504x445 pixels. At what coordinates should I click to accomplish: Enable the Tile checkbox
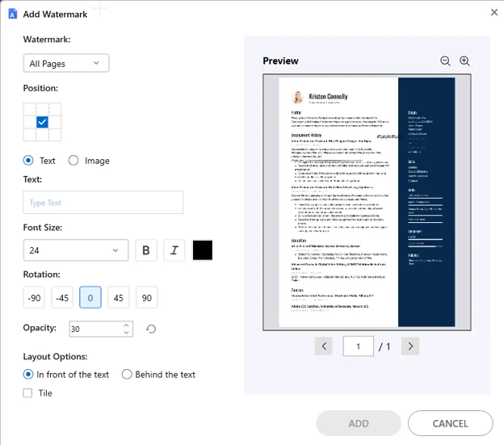[27, 393]
